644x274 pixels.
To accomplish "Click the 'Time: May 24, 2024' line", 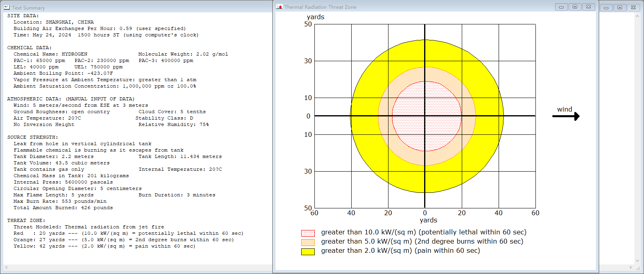I will [106, 35].
